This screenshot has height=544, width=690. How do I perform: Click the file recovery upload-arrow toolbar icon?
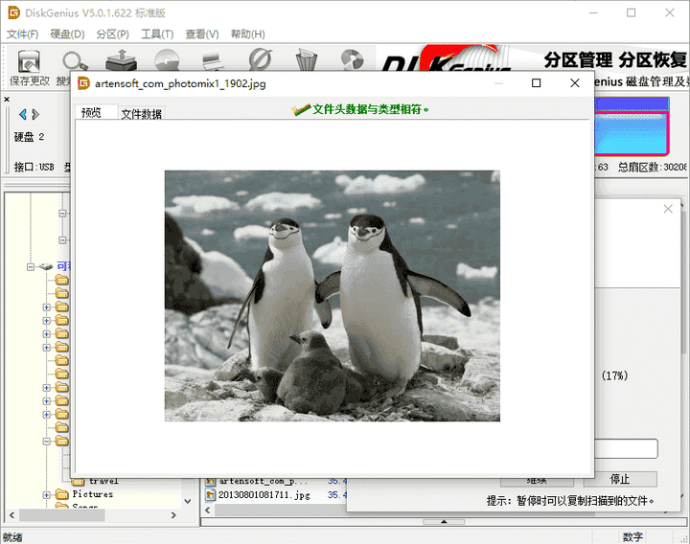(x=121, y=60)
